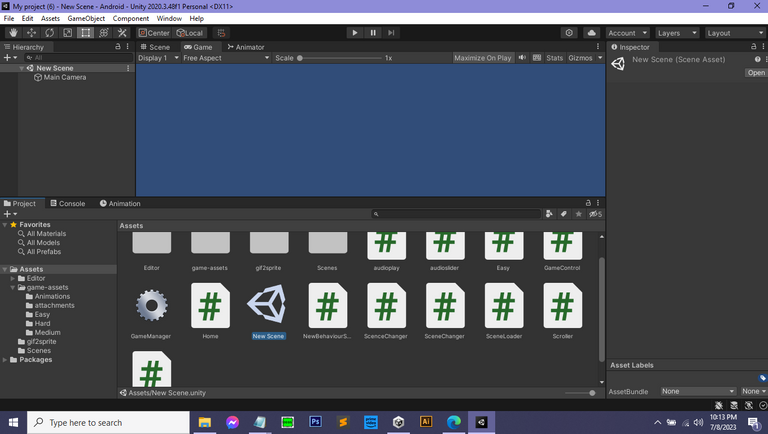This screenshot has width=768, height=434.
Task: Switch to the Console tab
Action: [x=68, y=203]
